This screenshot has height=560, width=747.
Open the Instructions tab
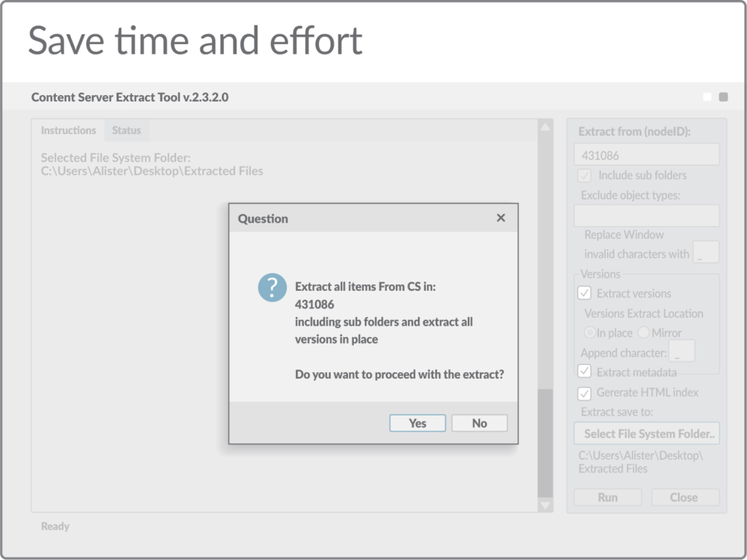69,130
